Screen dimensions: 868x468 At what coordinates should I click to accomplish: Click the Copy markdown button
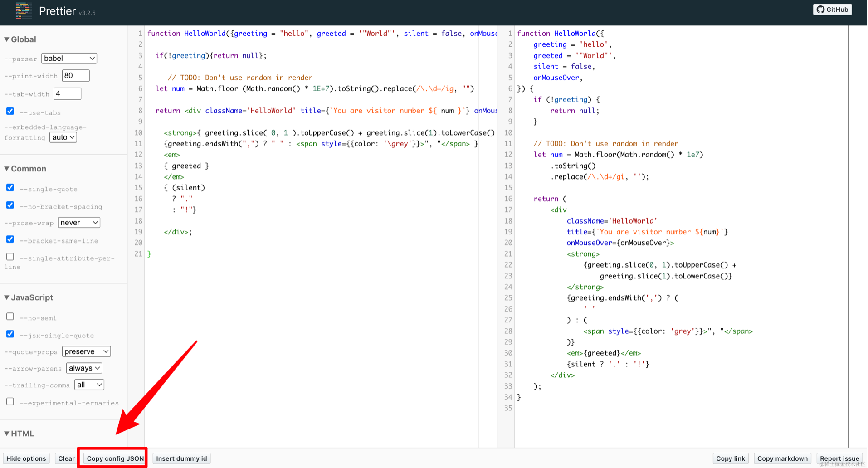click(x=782, y=458)
